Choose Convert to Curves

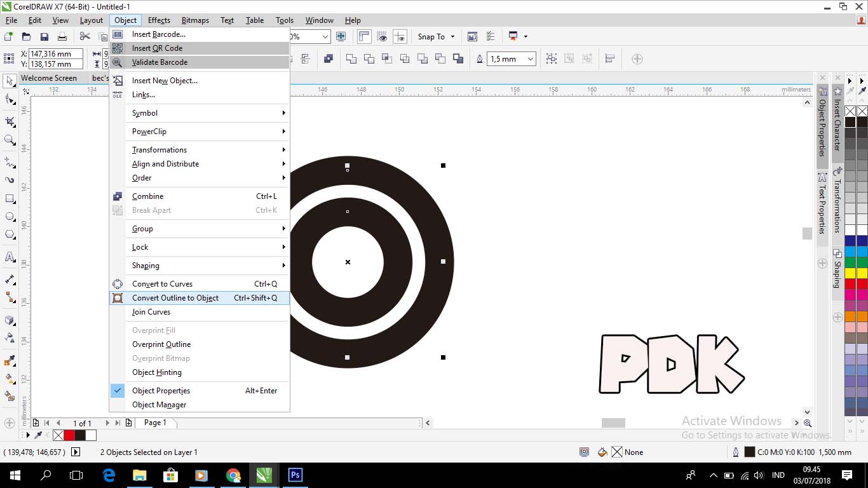(x=200, y=284)
